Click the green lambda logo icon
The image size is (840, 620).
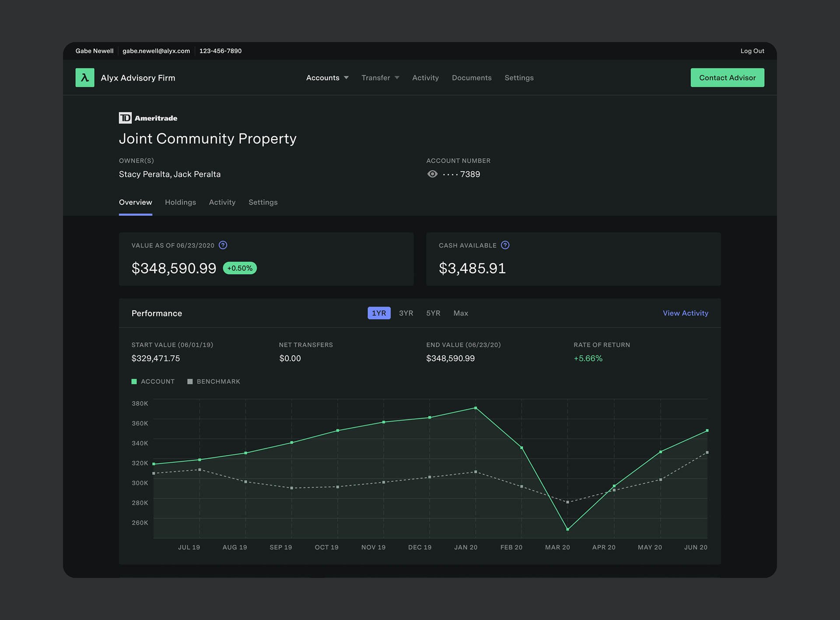click(85, 77)
